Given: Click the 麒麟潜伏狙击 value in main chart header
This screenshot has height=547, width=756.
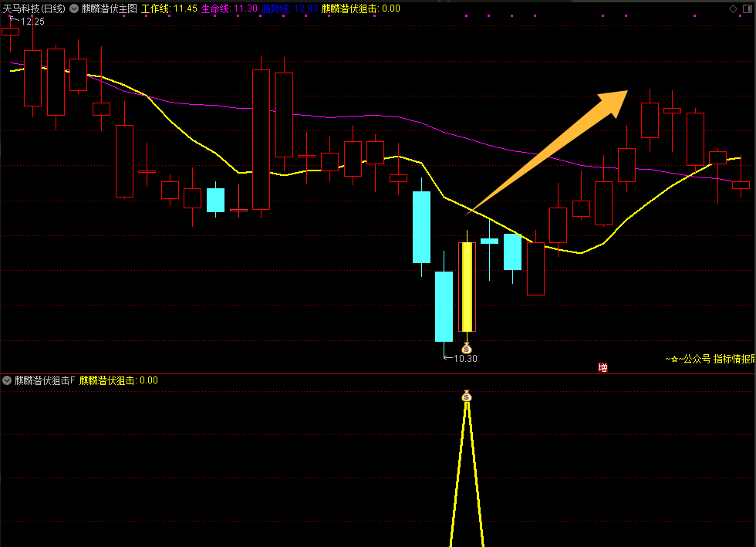Looking at the screenshot, I should [360, 8].
